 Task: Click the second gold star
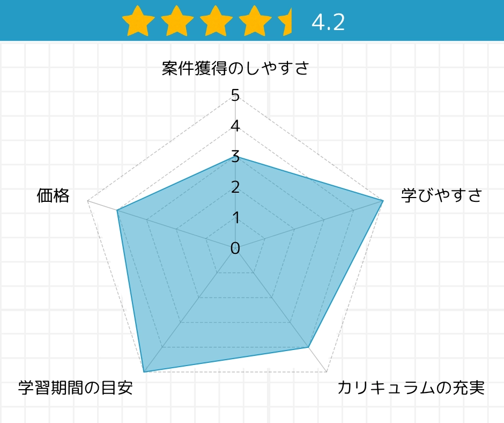coord(177,21)
